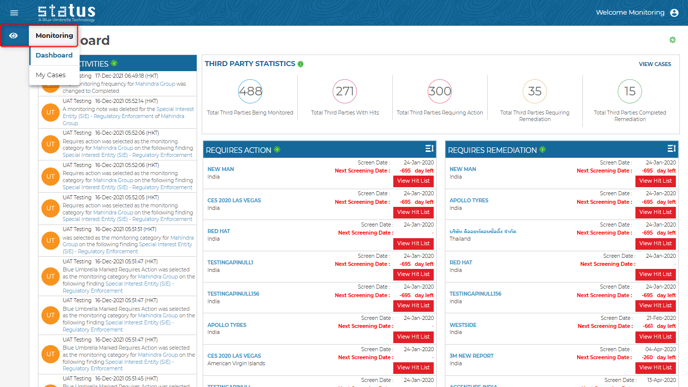View Hit List for CES 2020 American Virgin Islands
688x387 pixels.
413,368
